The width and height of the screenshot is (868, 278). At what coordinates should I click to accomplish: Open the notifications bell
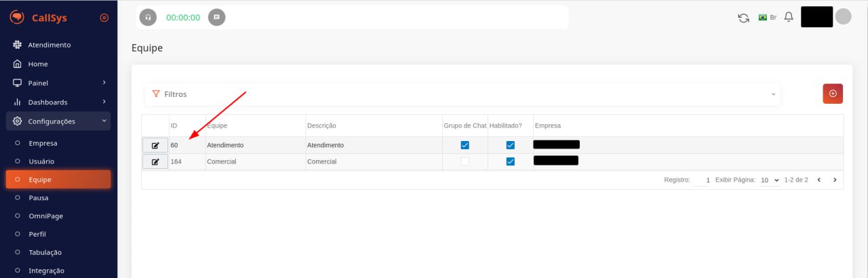coord(789,17)
